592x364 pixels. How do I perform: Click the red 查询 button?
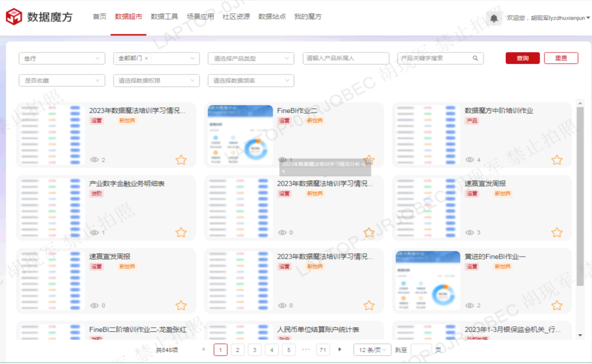coord(522,58)
